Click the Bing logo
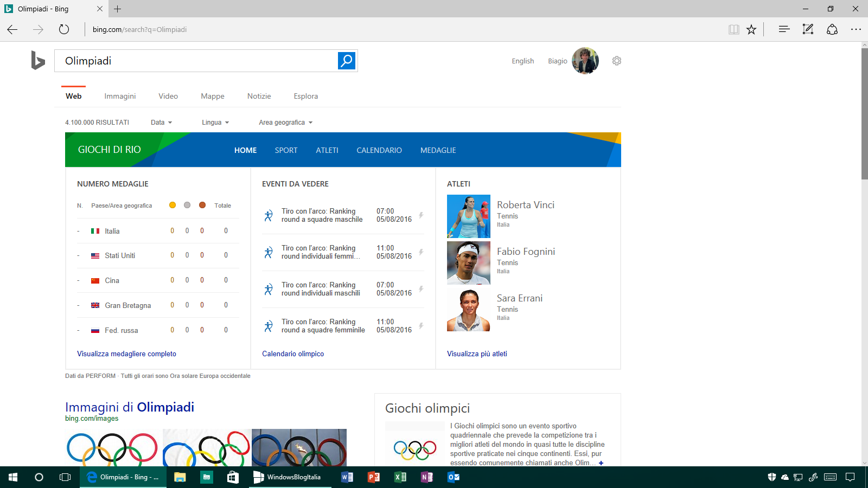The width and height of the screenshot is (868, 488). tap(37, 60)
